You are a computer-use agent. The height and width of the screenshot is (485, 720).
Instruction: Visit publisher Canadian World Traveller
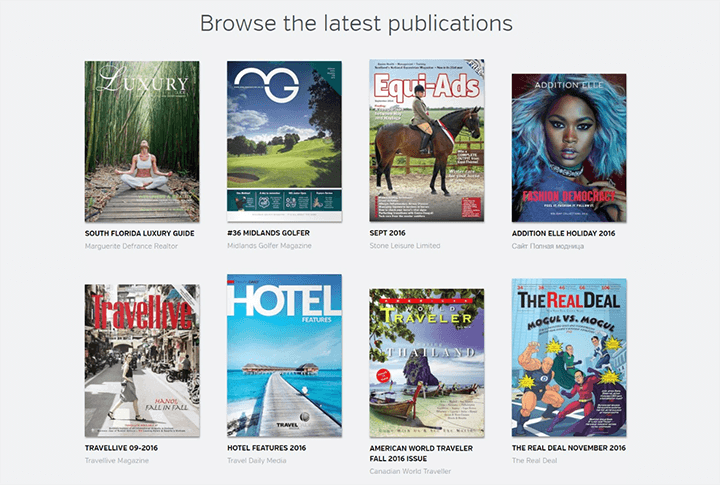click(x=410, y=471)
